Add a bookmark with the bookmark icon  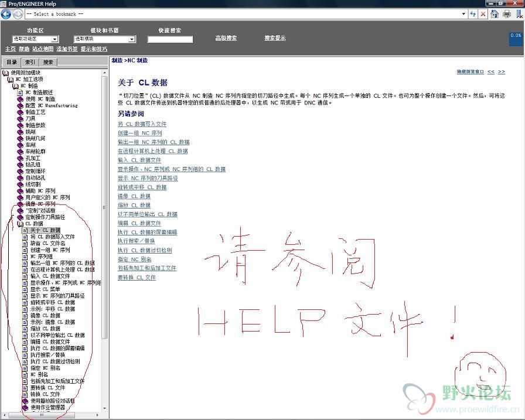click(x=520, y=13)
